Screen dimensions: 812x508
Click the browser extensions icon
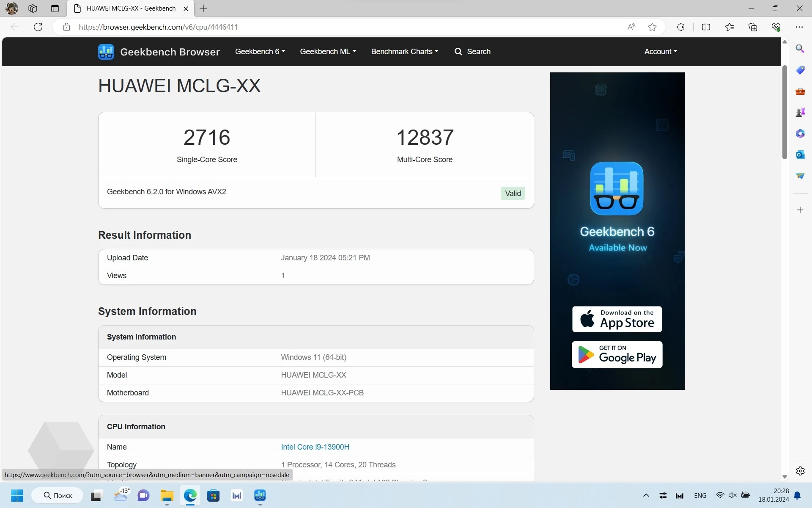pos(680,27)
